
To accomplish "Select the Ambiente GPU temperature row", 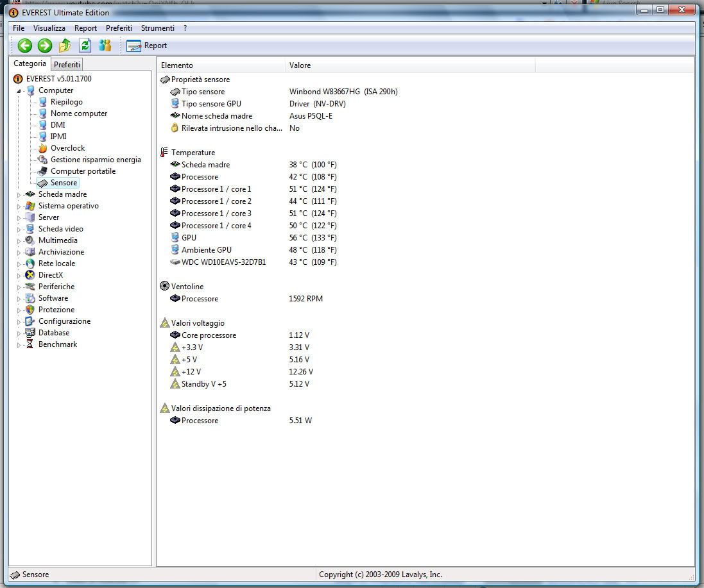I will pos(253,250).
